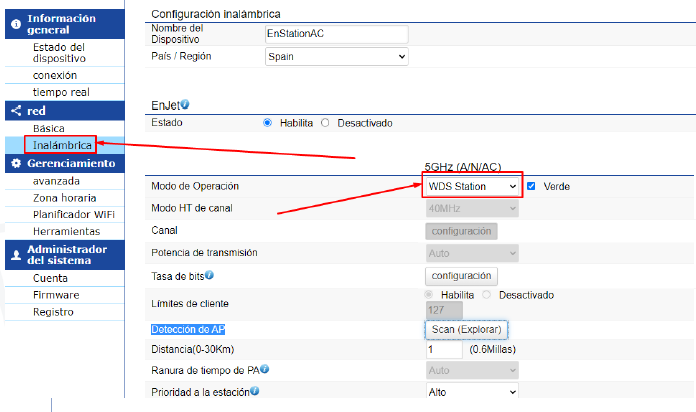This screenshot has width=696, height=412.
Task: Select the EnJet Habilita radio button
Action: click(x=267, y=123)
